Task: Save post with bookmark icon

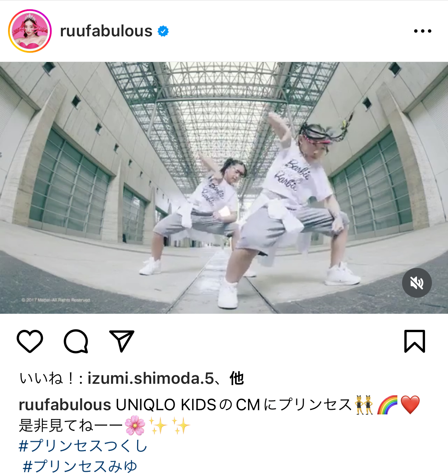Action: (415, 341)
